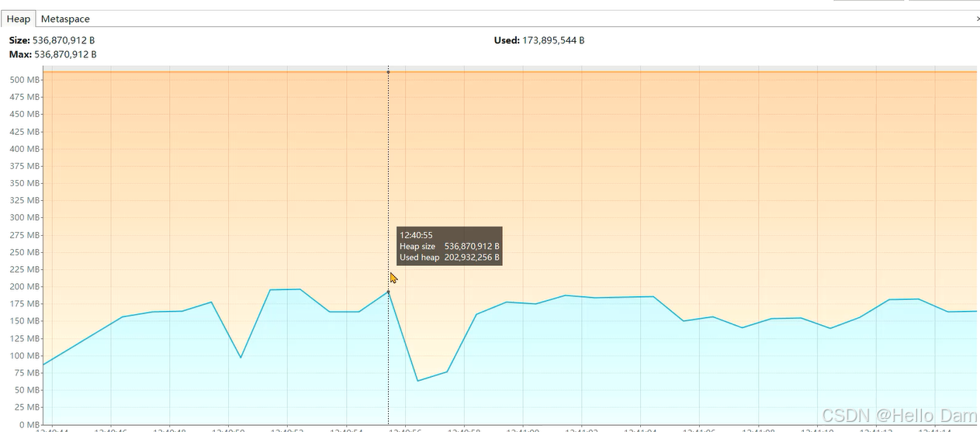The width and height of the screenshot is (980, 432).
Task: Click tooltip Heap size 536,870,912 B line
Action: tap(449, 246)
